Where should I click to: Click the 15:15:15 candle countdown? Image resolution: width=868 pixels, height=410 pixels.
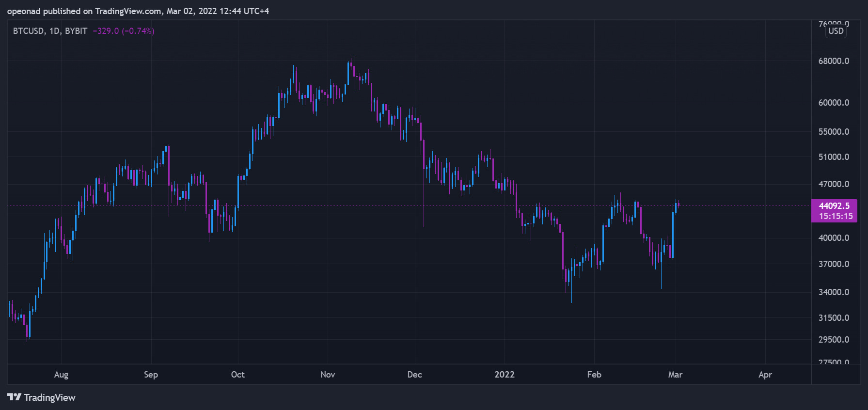pyautogui.click(x=836, y=216)
